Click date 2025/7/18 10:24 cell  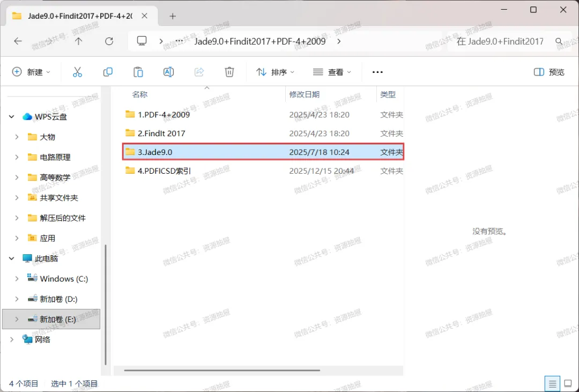tap(319, 152)
